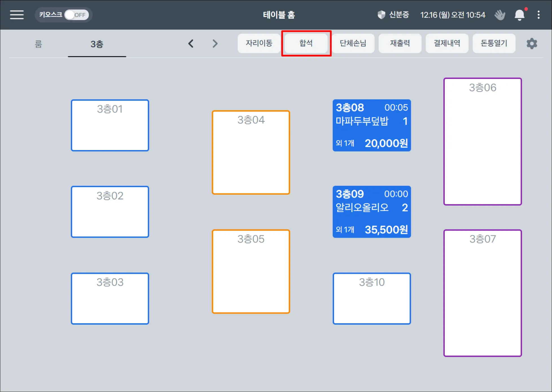Click the 신분증 shield icon
Screen dimensions: 552x392
click(x=381, y=15)
